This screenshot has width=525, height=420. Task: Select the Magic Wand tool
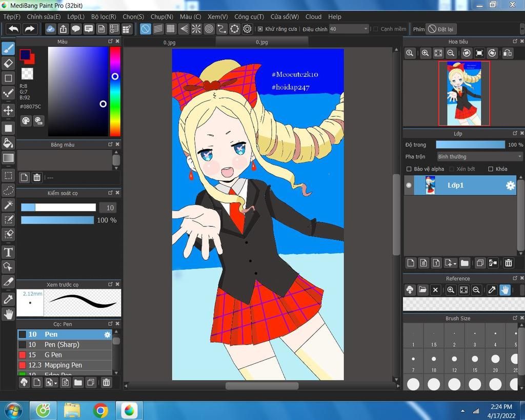(x=8, y=205)
